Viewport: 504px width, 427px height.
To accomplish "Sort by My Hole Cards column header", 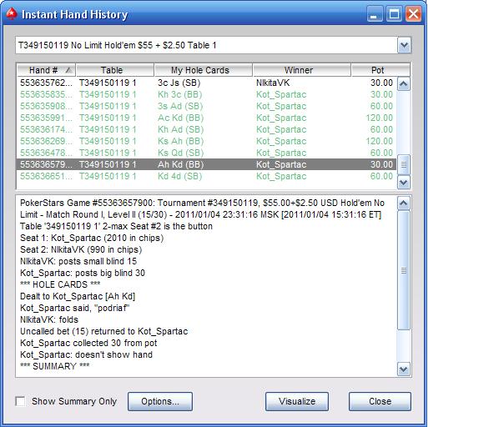I will pyautogui.click(x=203, y=70).
